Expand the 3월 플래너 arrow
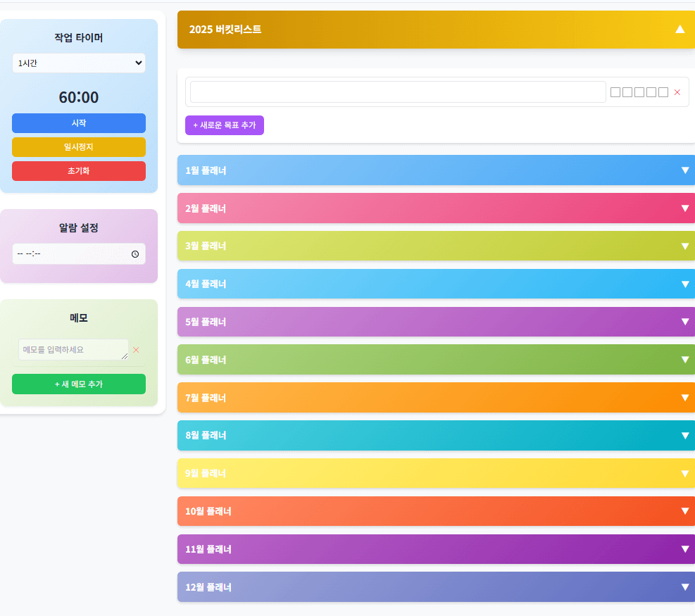 click(x=685, y=246)
